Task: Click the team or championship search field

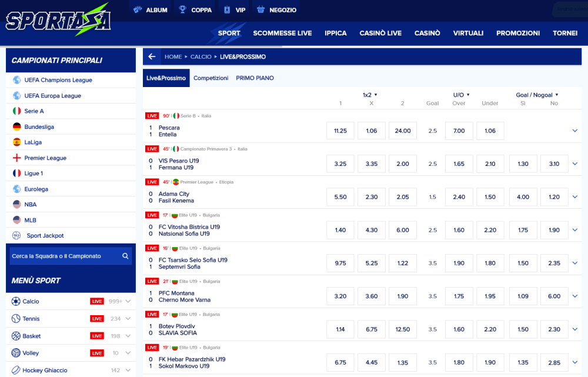Action: 71,256
